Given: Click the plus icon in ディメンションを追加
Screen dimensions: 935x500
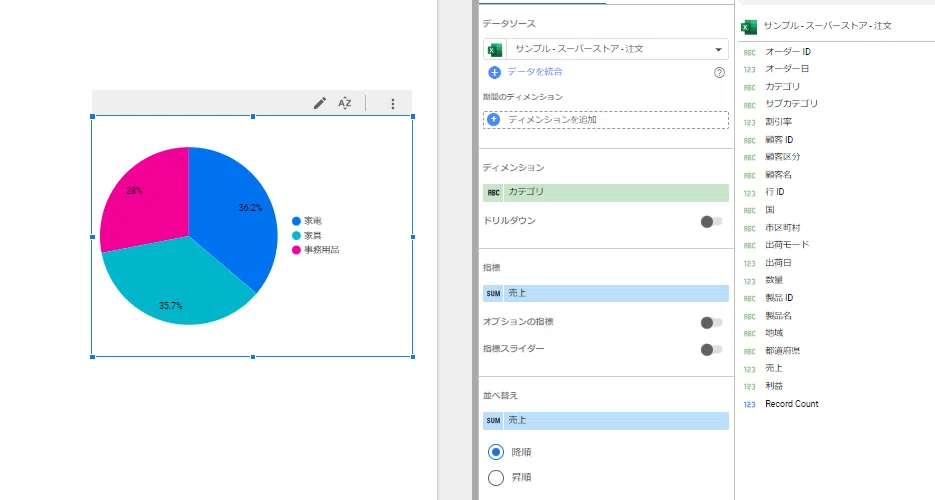Looking at the screenshot, I should click(494, 119).
